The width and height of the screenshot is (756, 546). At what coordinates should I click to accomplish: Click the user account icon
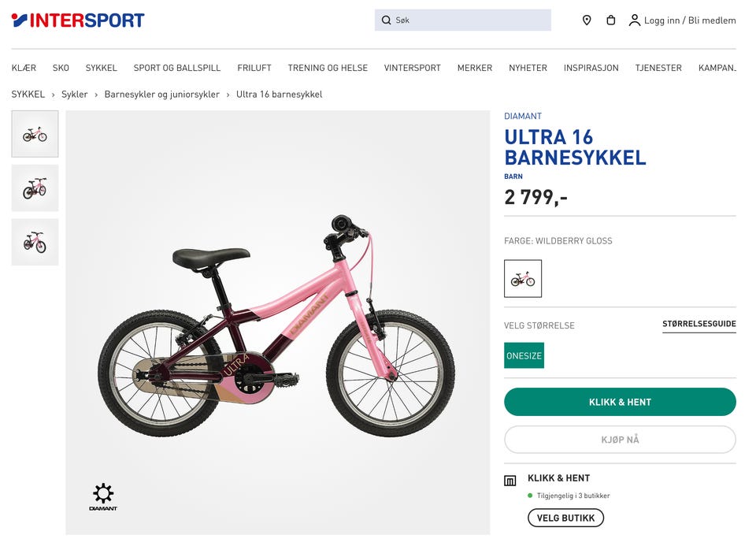pyautogui.click(x=634, y=20)
